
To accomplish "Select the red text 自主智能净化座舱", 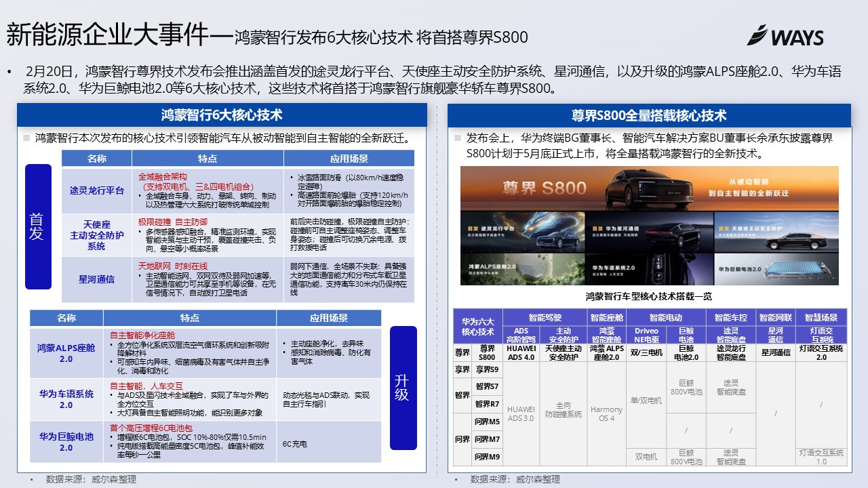I will 142,335.
